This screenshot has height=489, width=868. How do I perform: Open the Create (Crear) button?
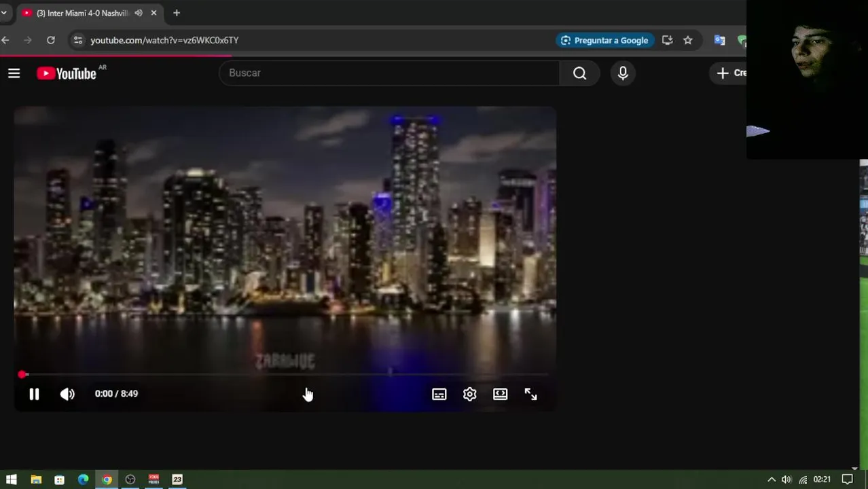[x=729, y=73]
